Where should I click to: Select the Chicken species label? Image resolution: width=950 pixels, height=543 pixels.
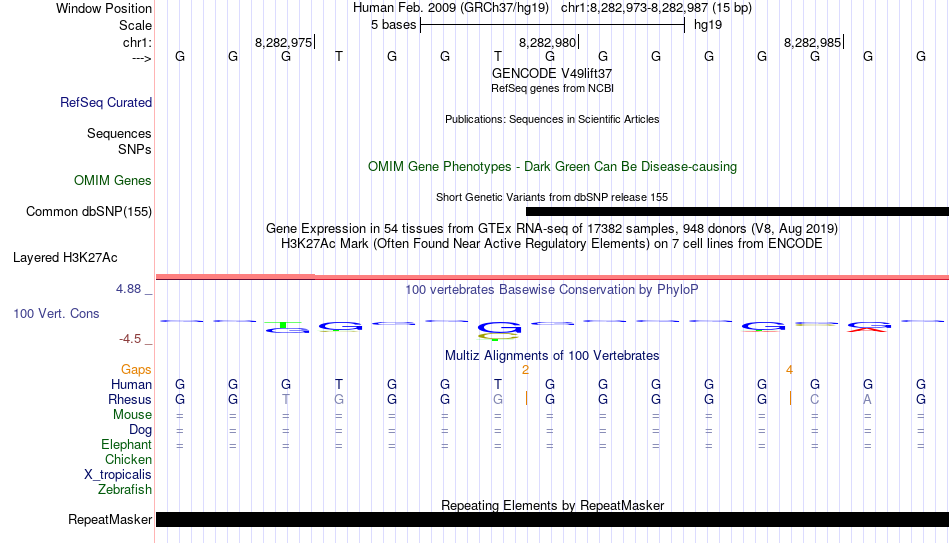(x=128, y=459)
